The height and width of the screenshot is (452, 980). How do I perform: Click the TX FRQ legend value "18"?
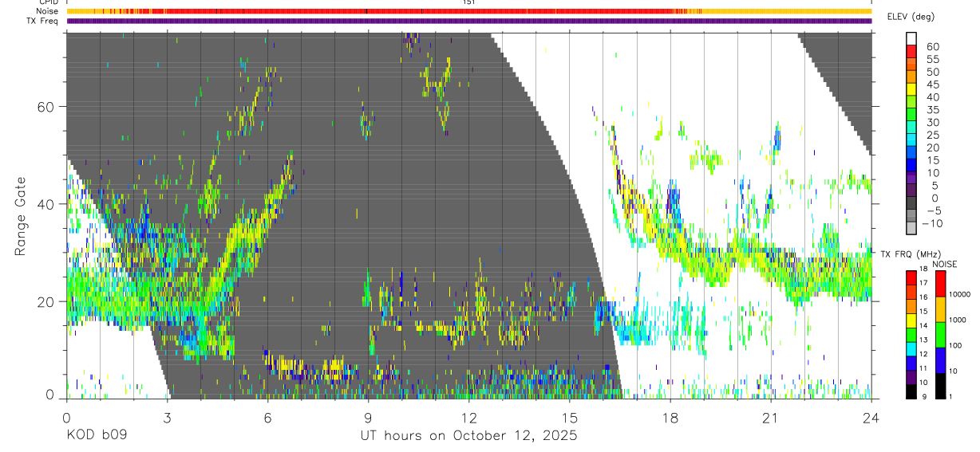point(923,269)
